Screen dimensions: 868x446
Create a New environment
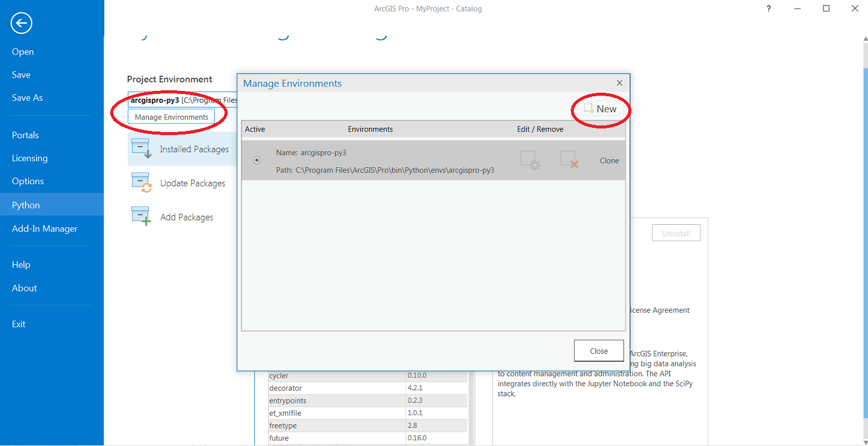click(600, 109)
